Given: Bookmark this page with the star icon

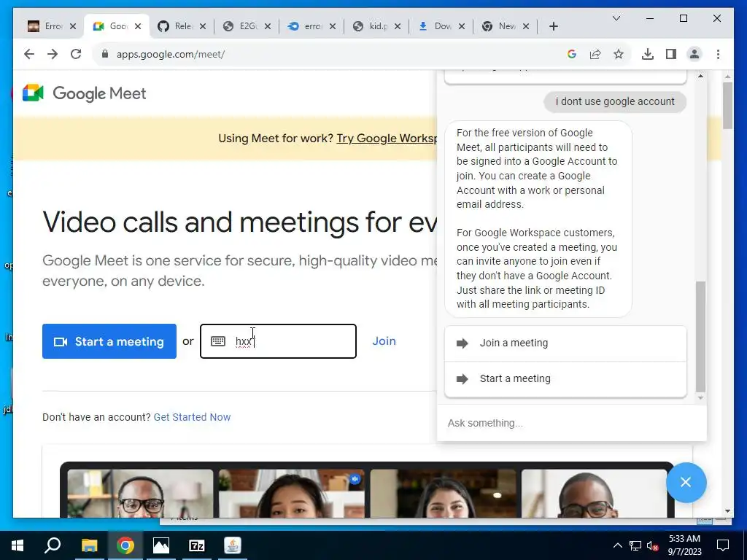Looking at the screenshot, I should click(x=619, y=54).
